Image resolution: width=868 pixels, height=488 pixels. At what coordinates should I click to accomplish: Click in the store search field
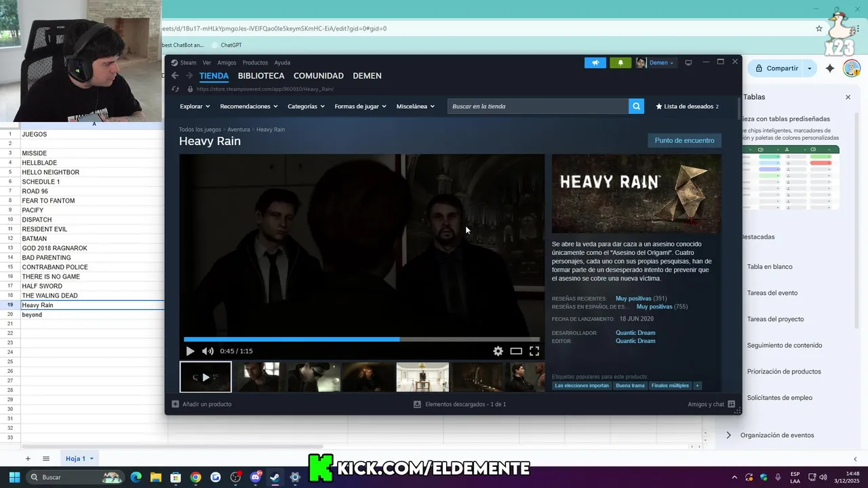click(538, 106)
